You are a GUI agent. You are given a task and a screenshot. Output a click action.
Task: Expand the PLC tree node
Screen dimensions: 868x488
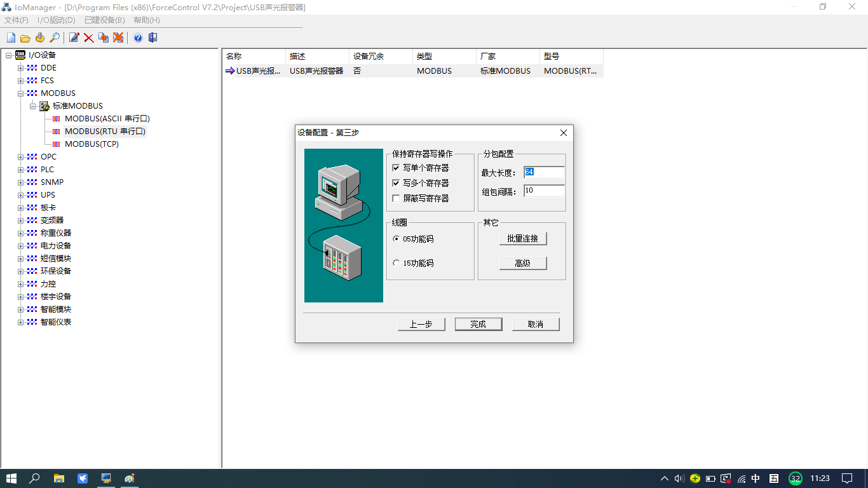click(20, 170)
